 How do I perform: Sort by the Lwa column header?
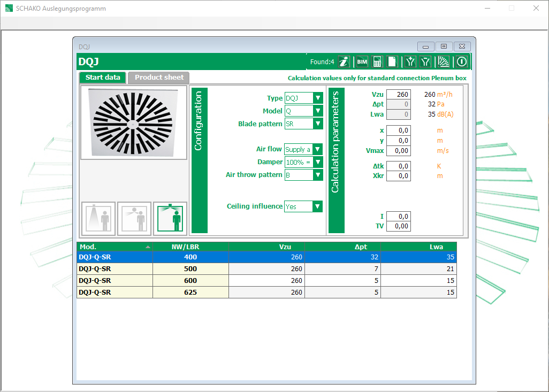[419, 247]
